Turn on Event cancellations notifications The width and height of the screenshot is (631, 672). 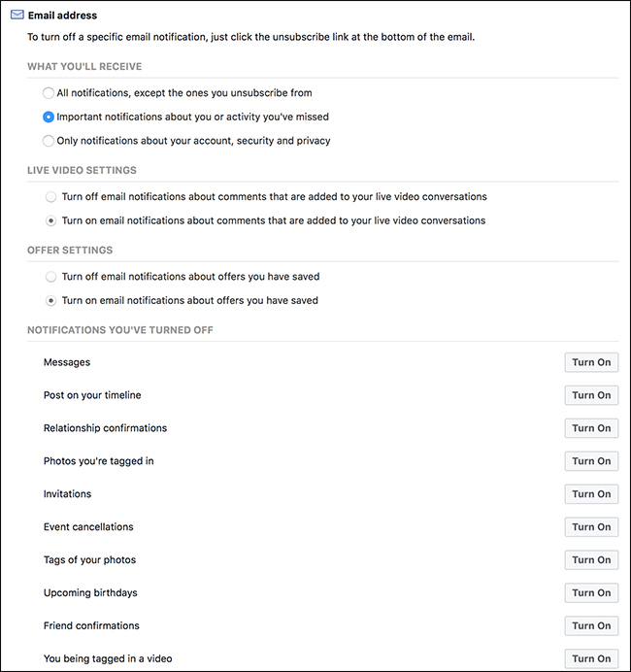click(x=590, y=527)
